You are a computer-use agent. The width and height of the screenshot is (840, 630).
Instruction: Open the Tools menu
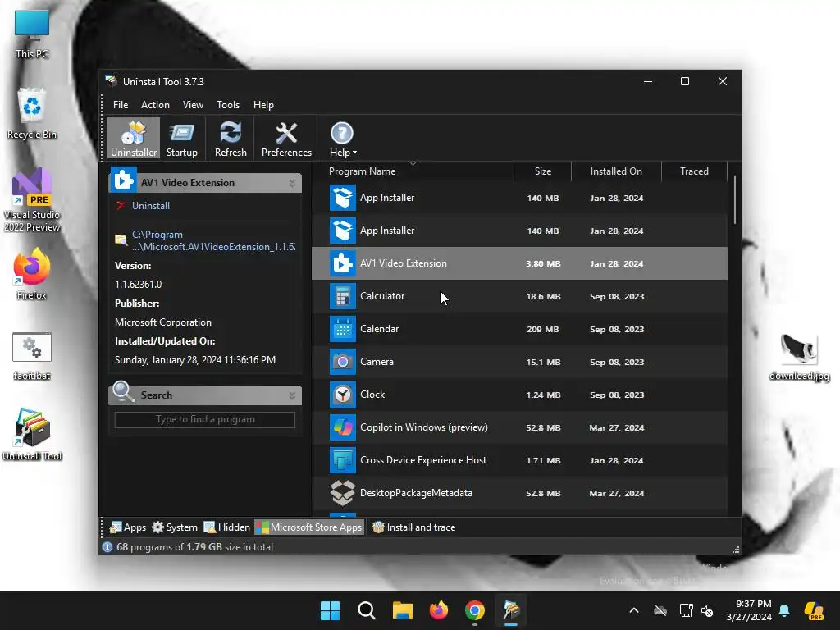pos(228,105)
